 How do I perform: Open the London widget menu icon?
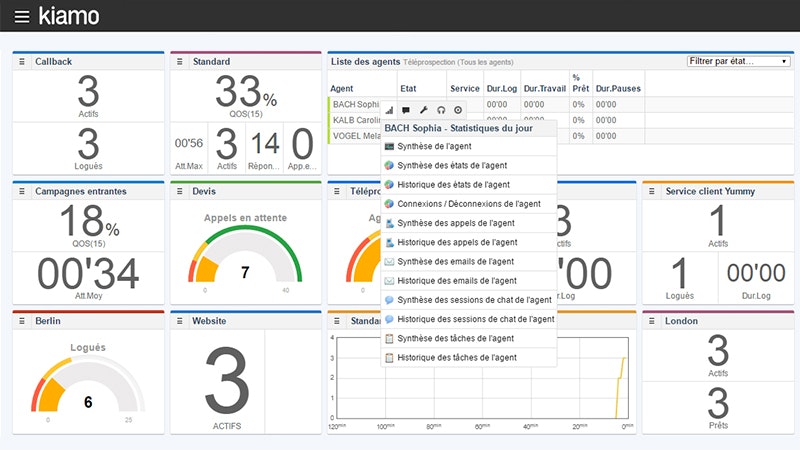coord(652,321)
